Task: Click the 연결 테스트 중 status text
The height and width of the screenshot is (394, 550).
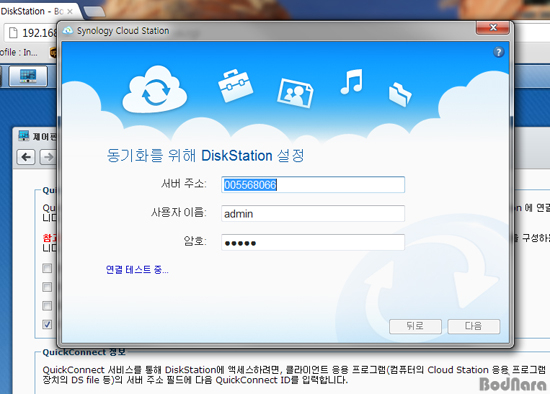Action: [137, 269]
